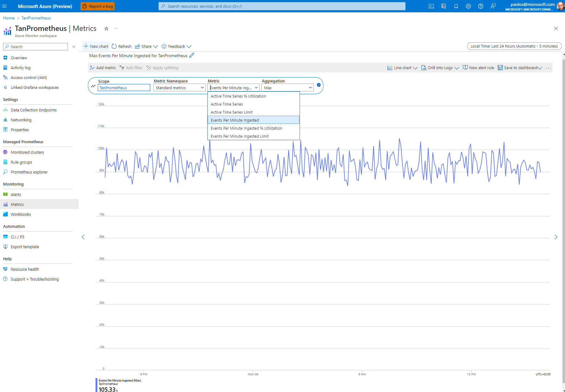Edit the chart title with pencil icon

pyautogui.click(x=192, y=55)
